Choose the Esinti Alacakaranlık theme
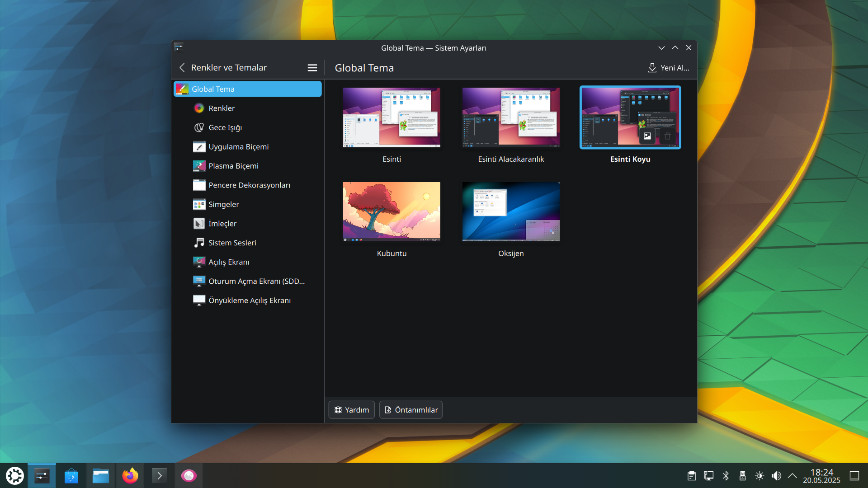Image resolution: width=868 pixels, height=488 pixels. point(511,117)
